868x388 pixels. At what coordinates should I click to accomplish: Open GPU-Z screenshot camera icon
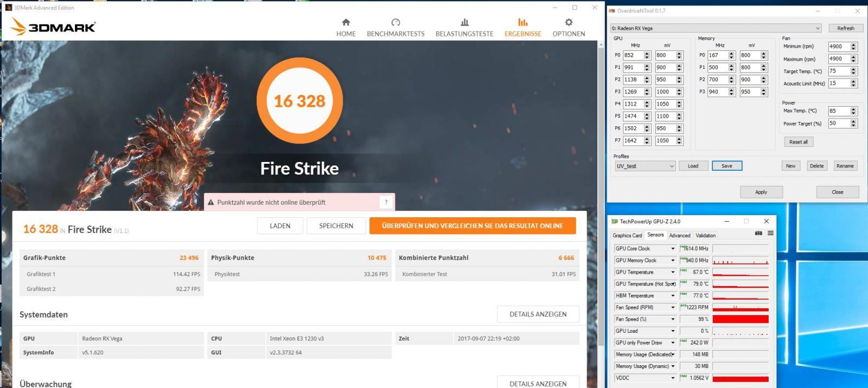758,234
